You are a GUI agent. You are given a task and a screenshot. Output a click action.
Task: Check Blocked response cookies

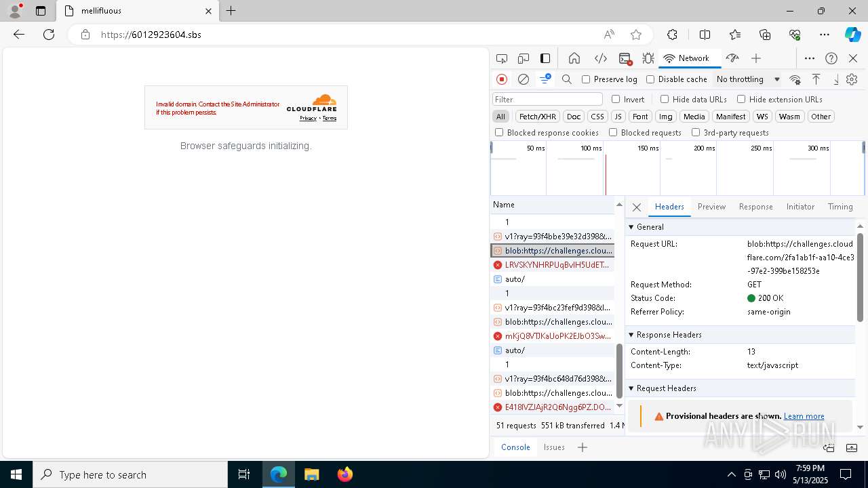coord(499,133)
